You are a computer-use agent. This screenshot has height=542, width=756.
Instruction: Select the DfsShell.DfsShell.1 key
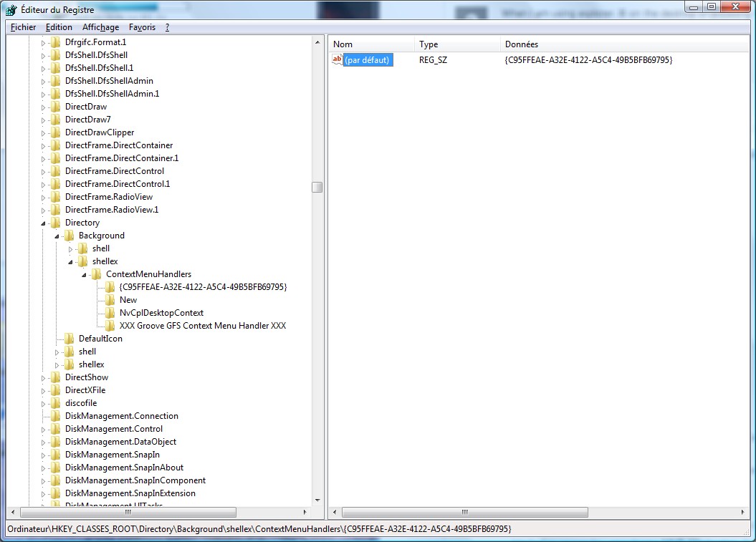pyautogui.click(x=100, y=68)
